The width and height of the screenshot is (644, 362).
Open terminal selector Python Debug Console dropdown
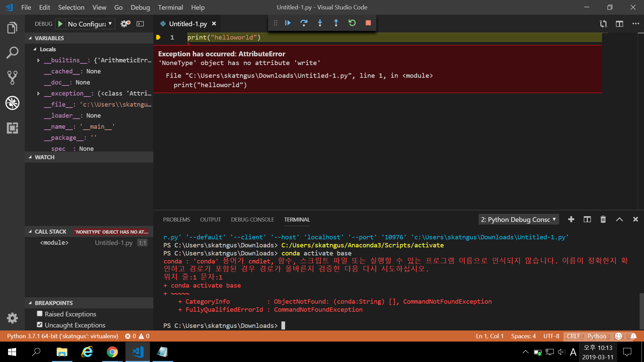tap(519, 220)
